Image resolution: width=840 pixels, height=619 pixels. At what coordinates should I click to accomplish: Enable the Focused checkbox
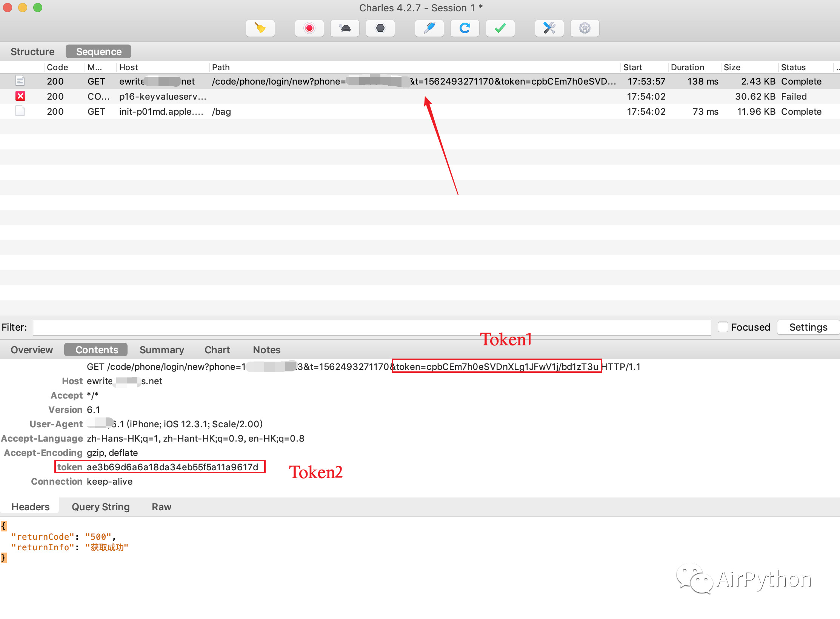pos(723,327)
